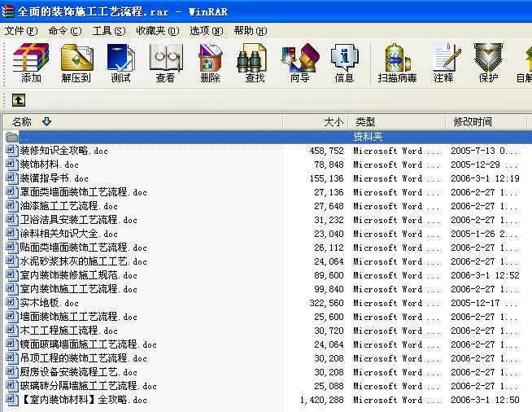Click Word icon of 油漆施工工艺流程.doc
Viewport: 532px width, 412px height.
11,206
